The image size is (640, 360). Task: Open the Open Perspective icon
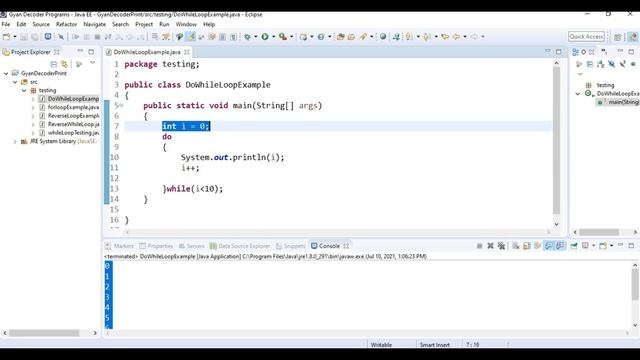(x=618, y=37)
